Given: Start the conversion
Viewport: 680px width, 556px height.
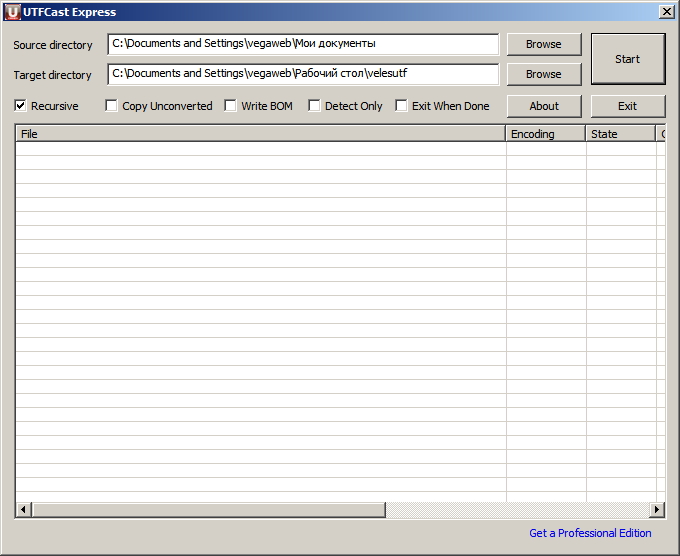Looking at the screenshot, I should point(628,59).
